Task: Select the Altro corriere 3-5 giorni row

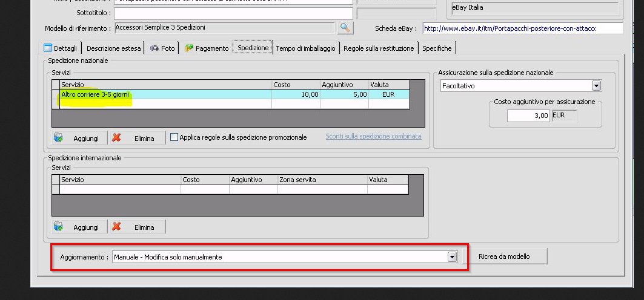Action: [231, 94]
